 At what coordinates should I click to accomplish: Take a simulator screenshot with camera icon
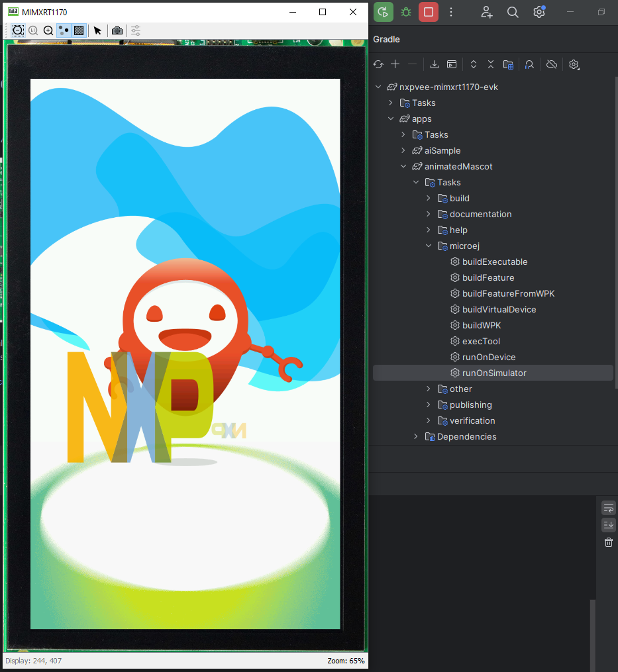coord(117,30)
